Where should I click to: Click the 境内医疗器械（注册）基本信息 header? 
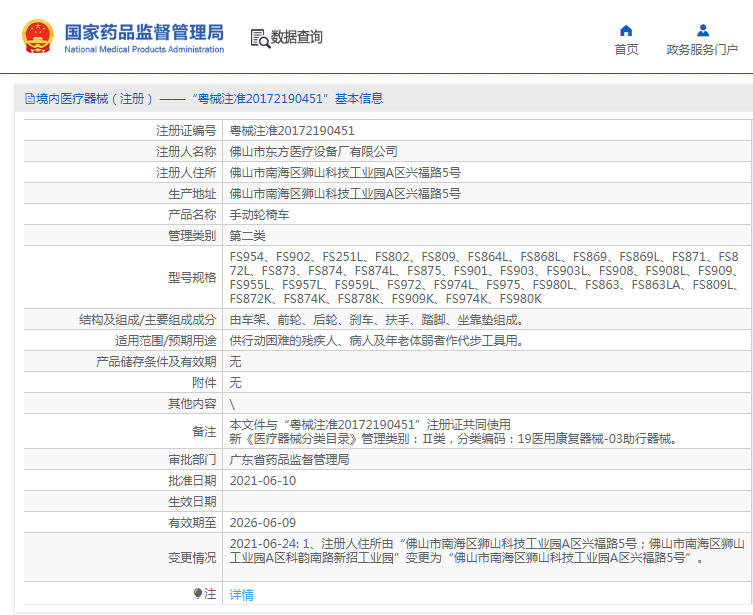click(204, 99)
